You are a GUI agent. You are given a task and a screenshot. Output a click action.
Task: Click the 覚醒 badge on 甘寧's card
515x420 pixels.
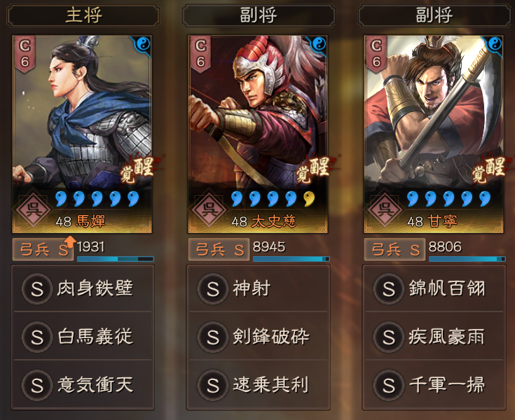point(489,169)
